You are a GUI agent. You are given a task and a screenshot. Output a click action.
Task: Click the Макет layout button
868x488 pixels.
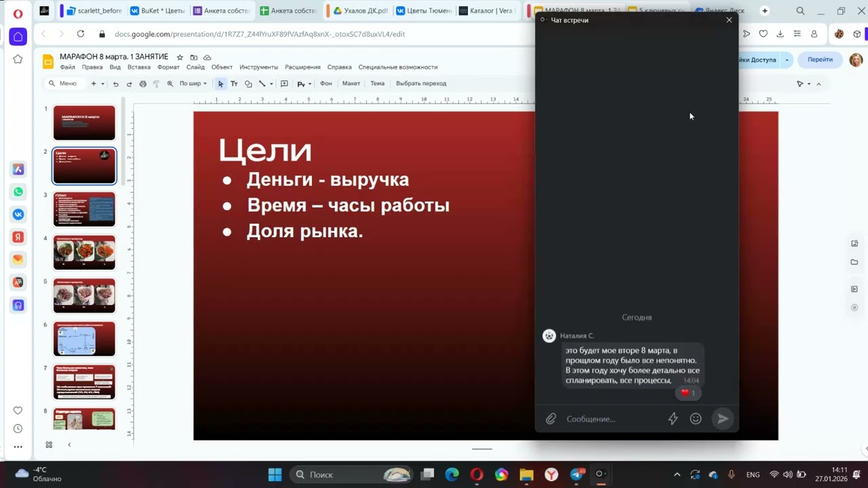(351, 84)
